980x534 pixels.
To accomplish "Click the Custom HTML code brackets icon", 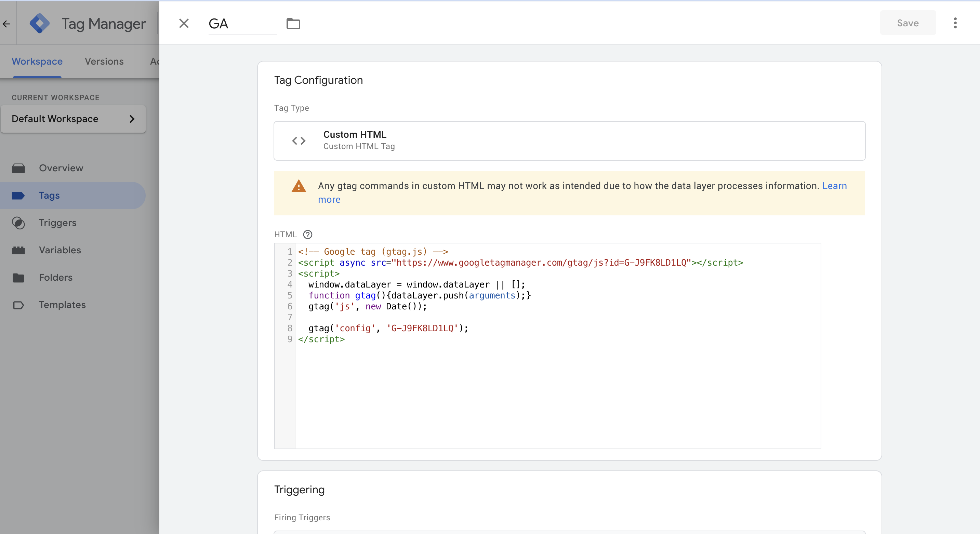I will coord(299,141).
